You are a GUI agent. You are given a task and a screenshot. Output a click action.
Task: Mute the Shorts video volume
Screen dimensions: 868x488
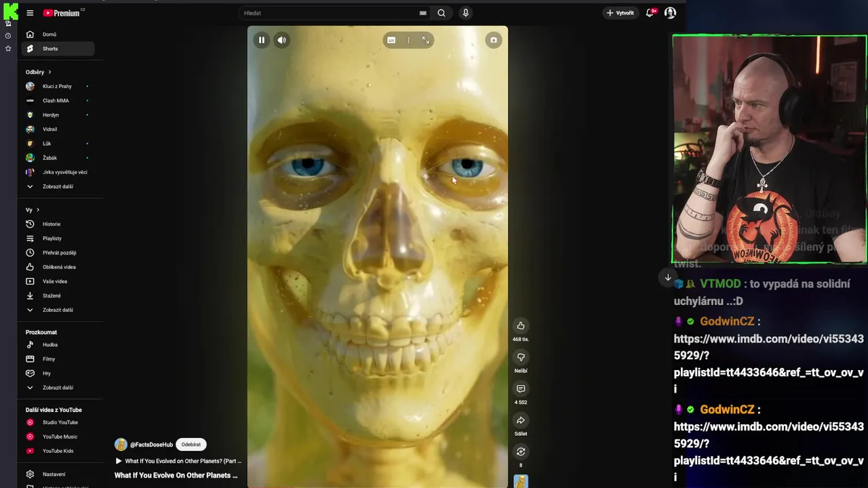tap(281, 40)
